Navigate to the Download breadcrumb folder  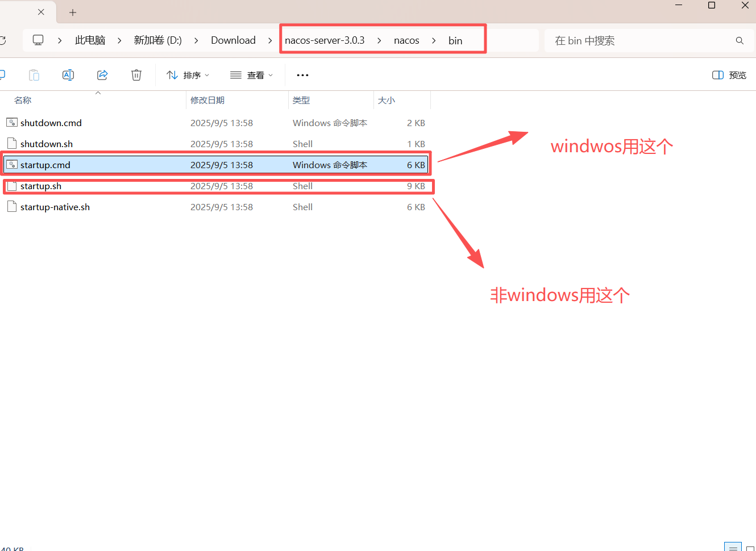(233, 40)
